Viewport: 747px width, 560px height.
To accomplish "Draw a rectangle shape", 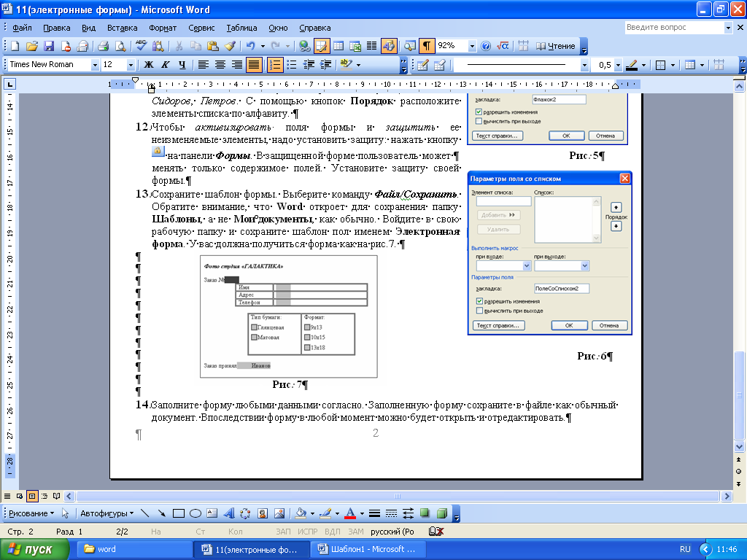I will coord(179,513).
